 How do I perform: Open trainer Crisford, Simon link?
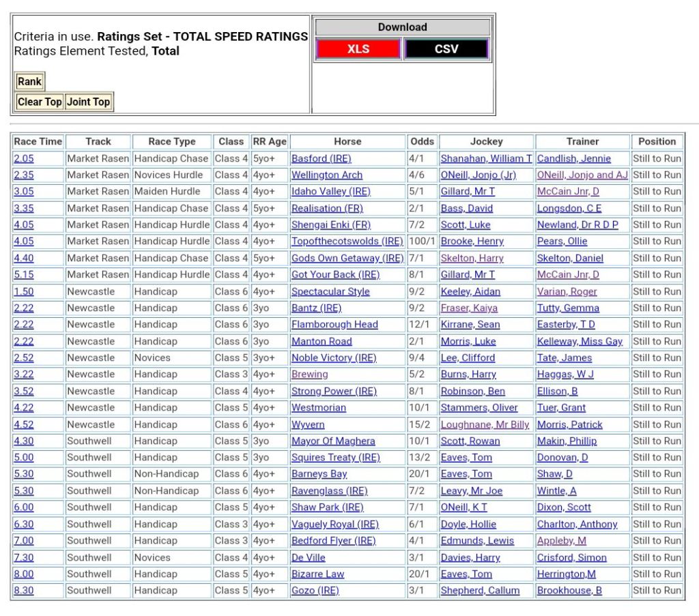point(571,557)
